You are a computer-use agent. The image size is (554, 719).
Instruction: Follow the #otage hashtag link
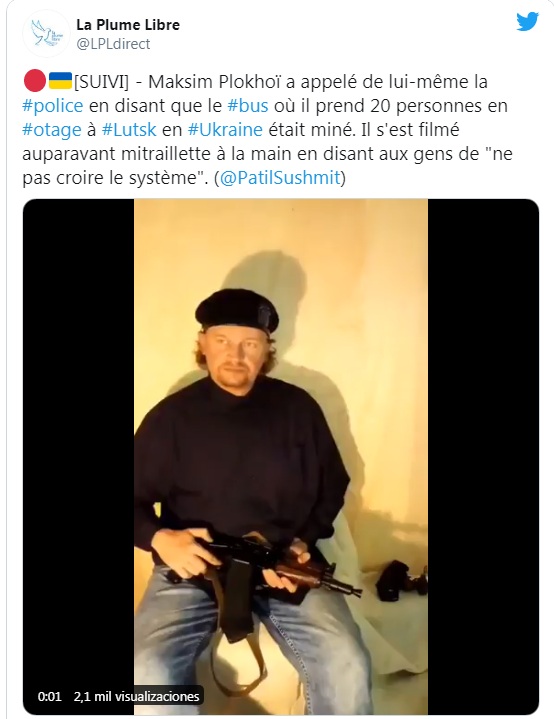52,130
